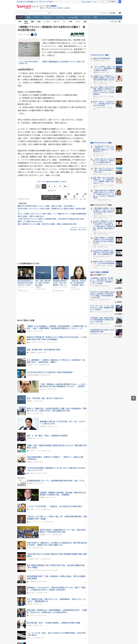Viewport: 138px width, 644px height.
Task: Share article on X
Action: coord(32,35)
